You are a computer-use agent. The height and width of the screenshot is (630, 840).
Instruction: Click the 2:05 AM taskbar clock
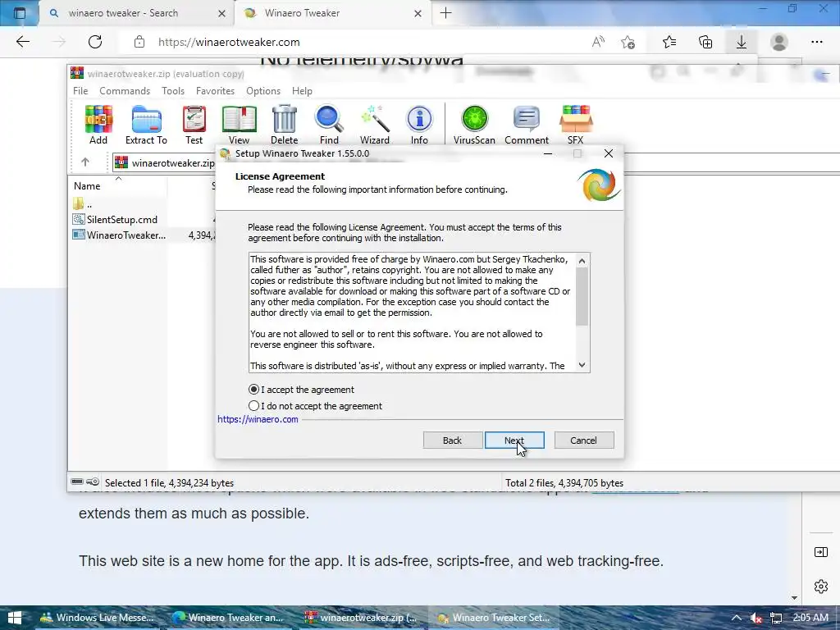(810, 618)
